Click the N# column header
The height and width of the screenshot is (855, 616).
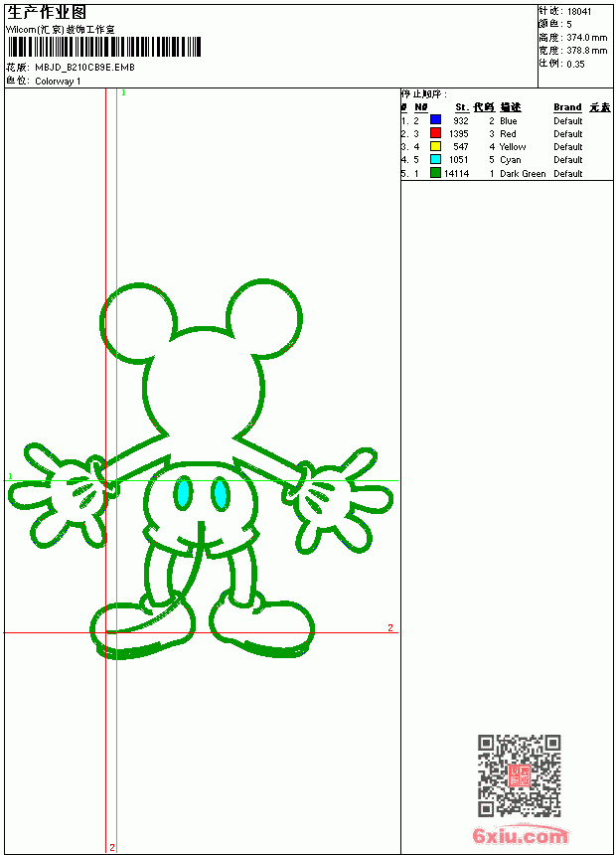click(421, 107)
